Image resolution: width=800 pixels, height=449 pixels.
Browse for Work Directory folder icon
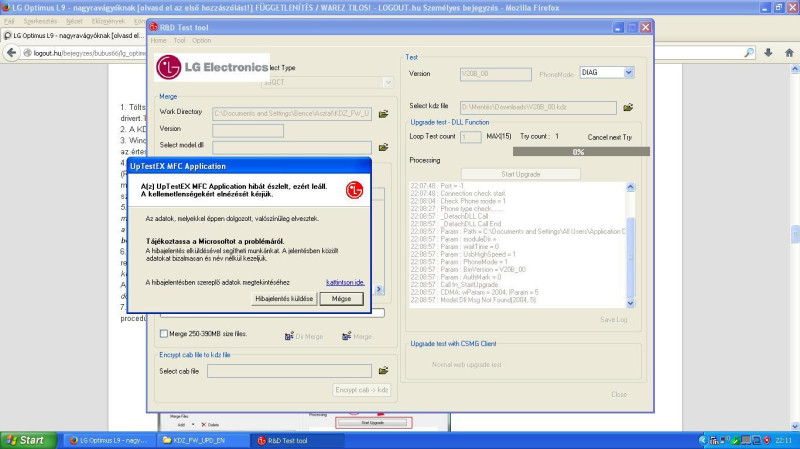point(383,114)
